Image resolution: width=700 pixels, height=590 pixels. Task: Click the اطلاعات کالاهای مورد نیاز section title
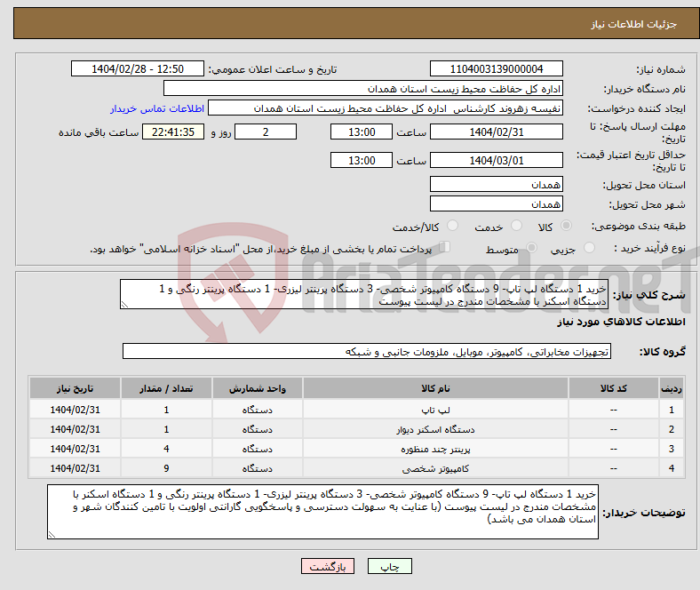pos(621,322)
